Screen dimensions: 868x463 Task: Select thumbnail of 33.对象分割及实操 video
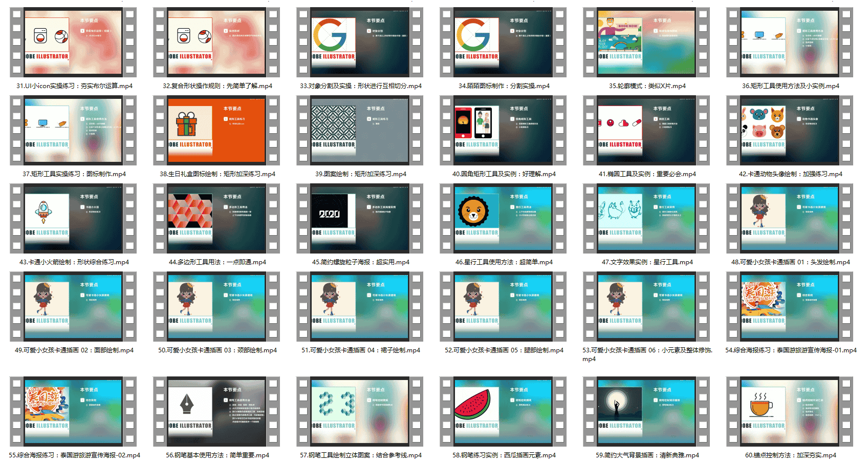point(360,43)
